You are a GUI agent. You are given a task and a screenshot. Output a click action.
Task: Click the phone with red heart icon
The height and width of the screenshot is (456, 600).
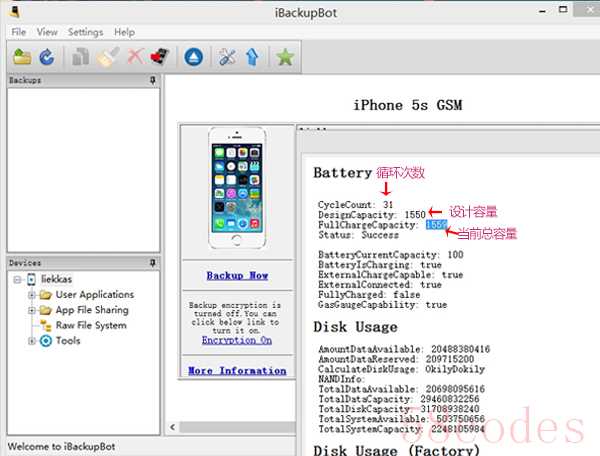[160, 57]
